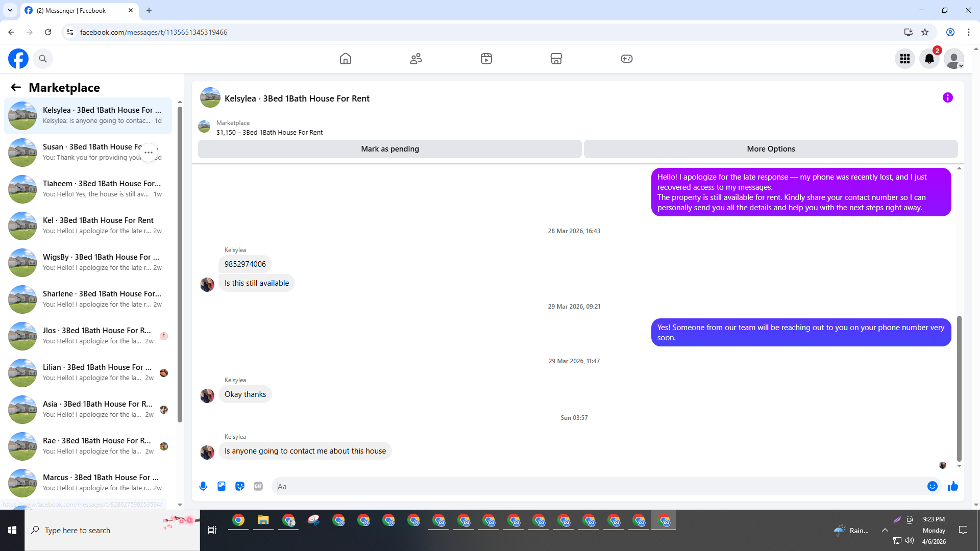Screen dimensions: 980x551
Task: Open Kelsylea conversation in list
Action: point(88,116)
